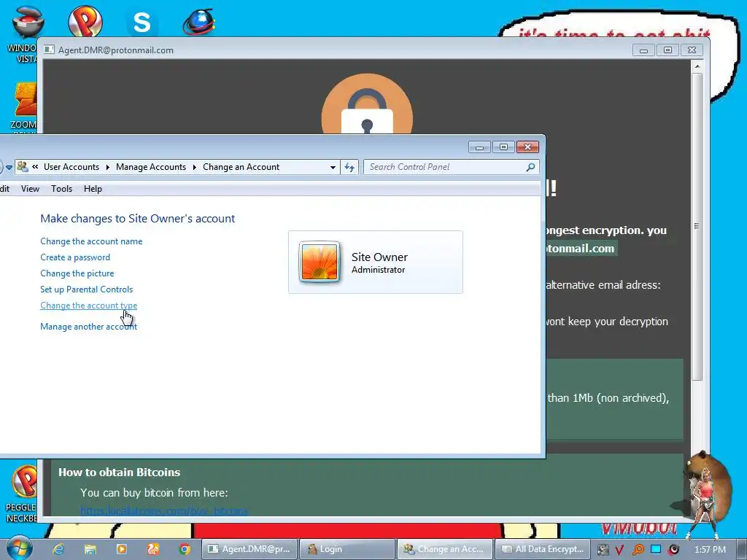Click Manage another account link
Screen dimensions: 747x560
point(88,326)
